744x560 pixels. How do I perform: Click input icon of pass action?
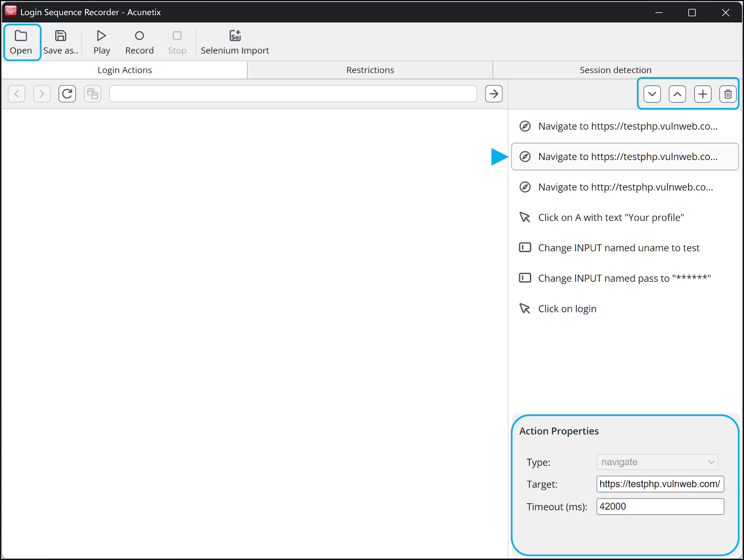coord(525,278)
